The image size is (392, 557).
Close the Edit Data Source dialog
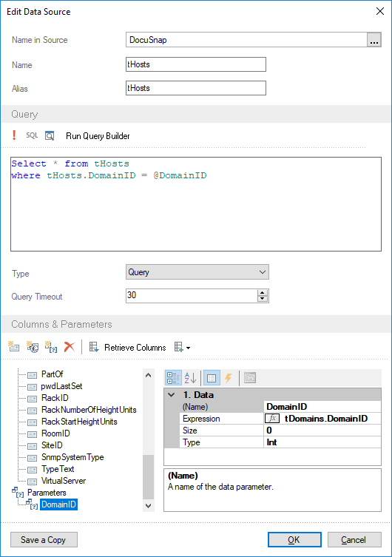(380, 11)
